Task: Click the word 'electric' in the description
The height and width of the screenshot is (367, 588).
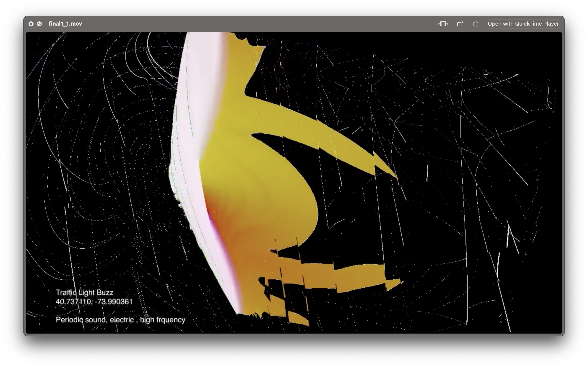Action: (x=122, y=320)
